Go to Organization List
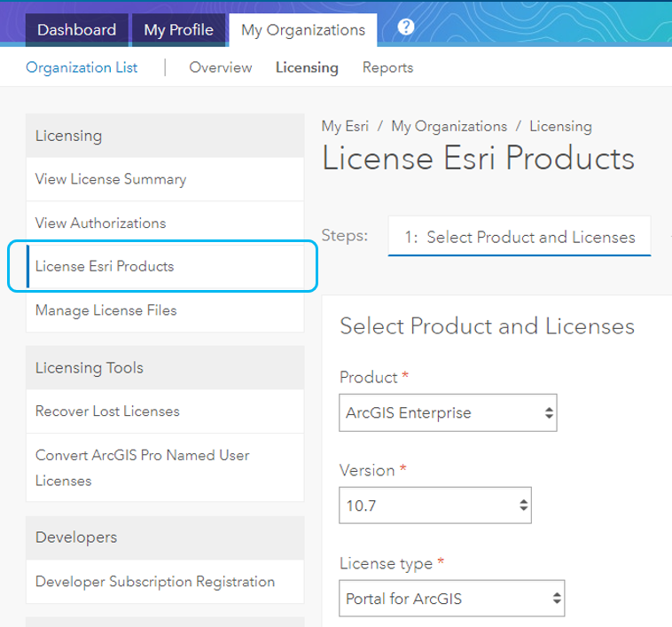Screen dimensions: 672x627 [82, 67]
